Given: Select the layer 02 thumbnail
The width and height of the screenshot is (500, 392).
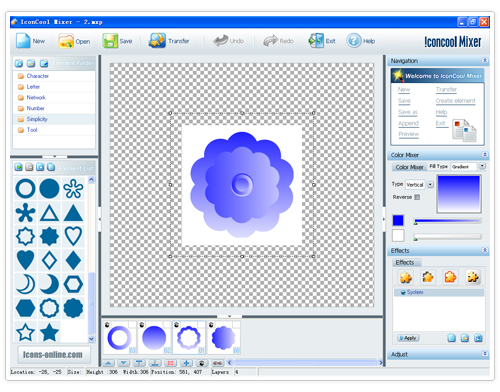Looking at the screenshot, I should point(154,337).
